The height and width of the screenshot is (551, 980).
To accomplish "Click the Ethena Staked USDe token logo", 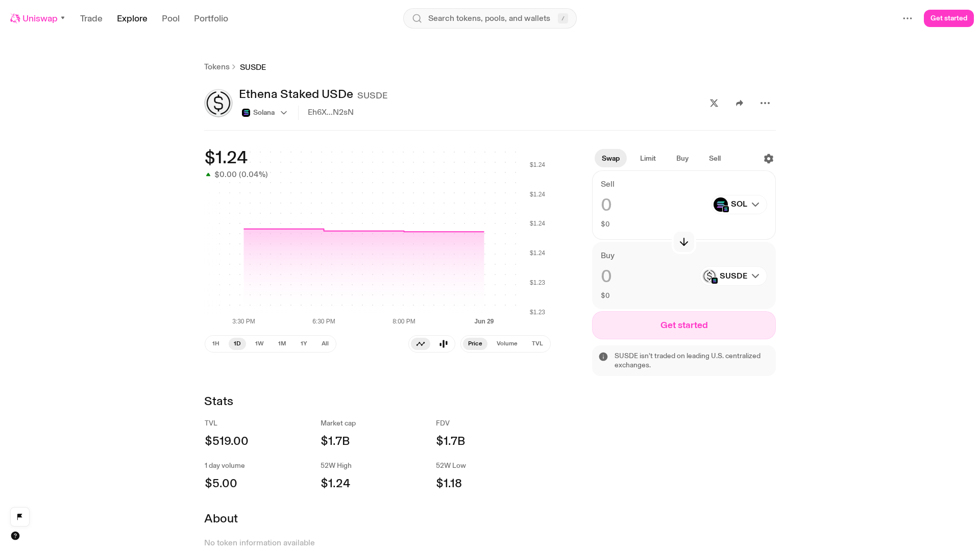I will [218, 103].
